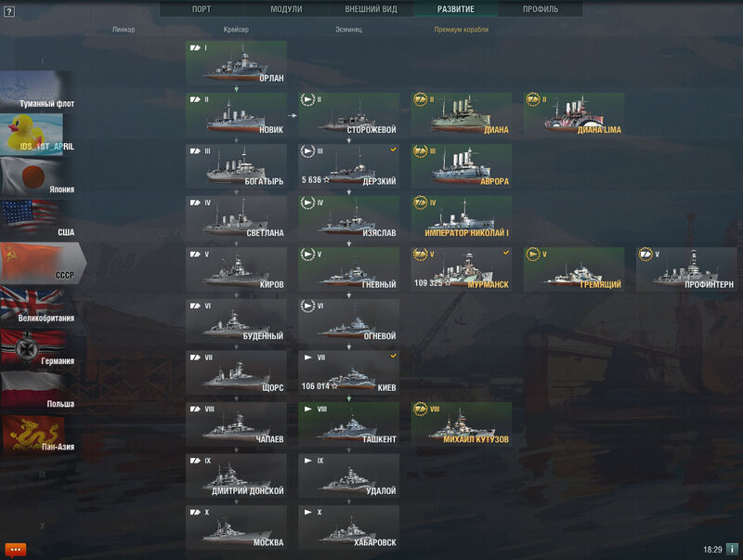Select the ДМИТРИЙ ДОНСКОЙ cruiser card
The height and width of the screenshot is (560, 743).
236,476
